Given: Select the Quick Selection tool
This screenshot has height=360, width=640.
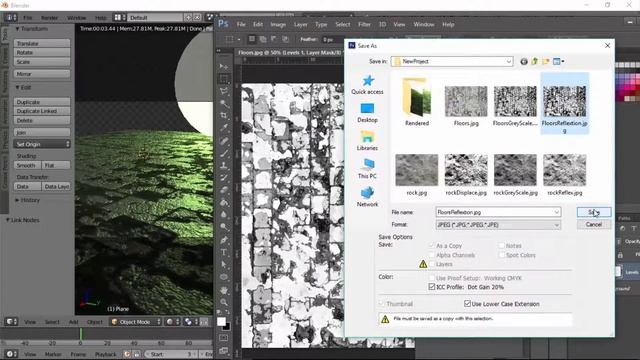Looking at the screenshot, I should (x=224, y=103).
